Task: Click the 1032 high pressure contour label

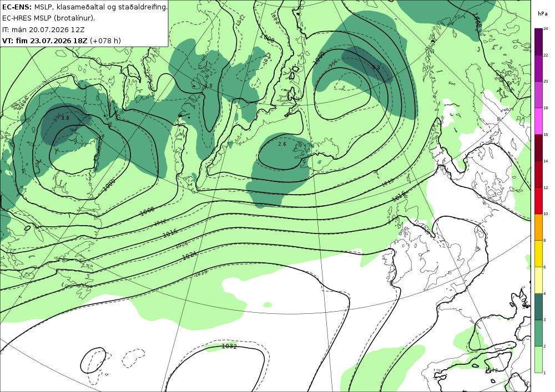Action: pos(229,347)
